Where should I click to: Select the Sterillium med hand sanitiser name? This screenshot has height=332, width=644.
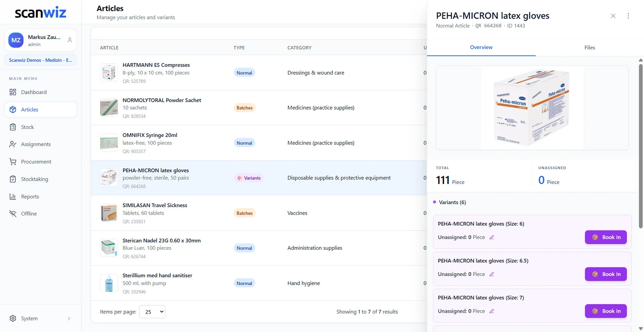(x=157, y=276)
